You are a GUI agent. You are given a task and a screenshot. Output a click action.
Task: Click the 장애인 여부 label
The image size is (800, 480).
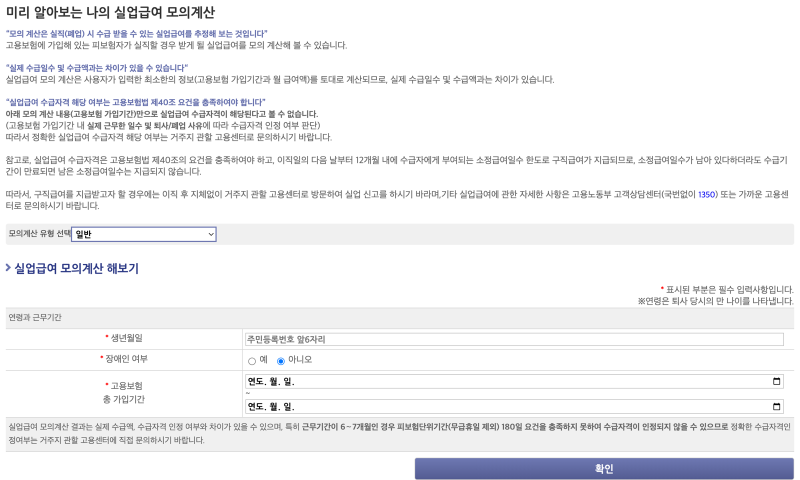tap(126, 359)
